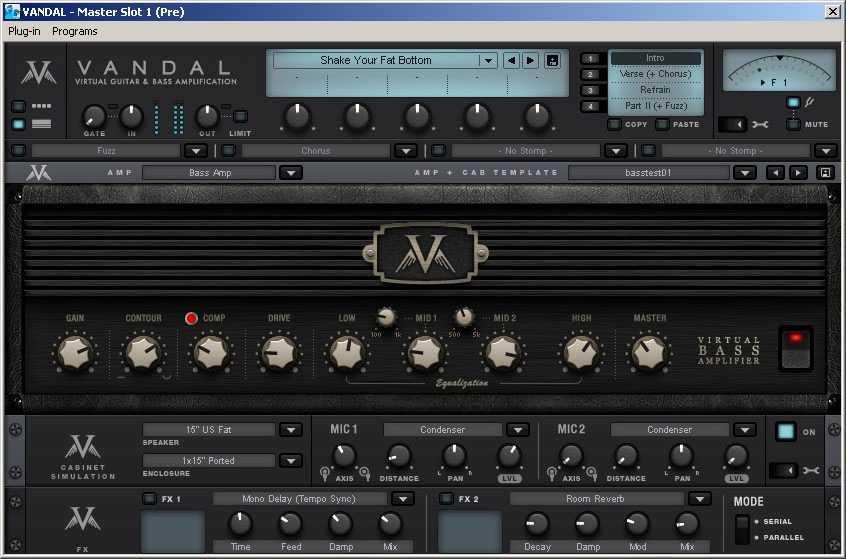Click the cabinet slide switch left of wrench
Image resolution: width=846 pixels, height=559 pixels.
[x=783, y=471]
